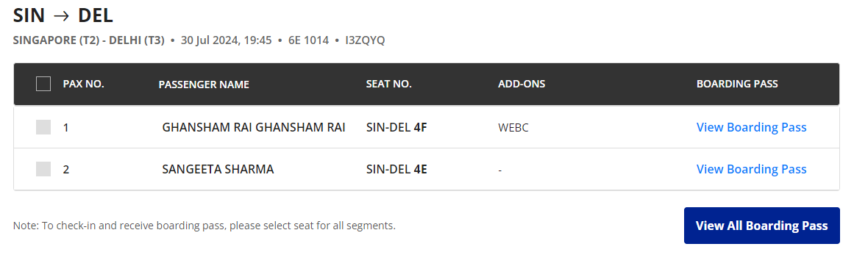Click the ADD-ONS column header

click(x=522, y=84)
